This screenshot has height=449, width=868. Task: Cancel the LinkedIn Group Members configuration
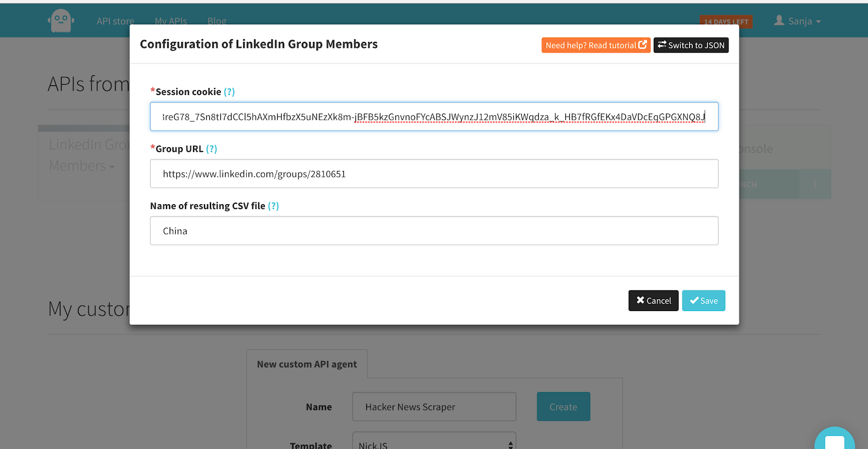653,301
